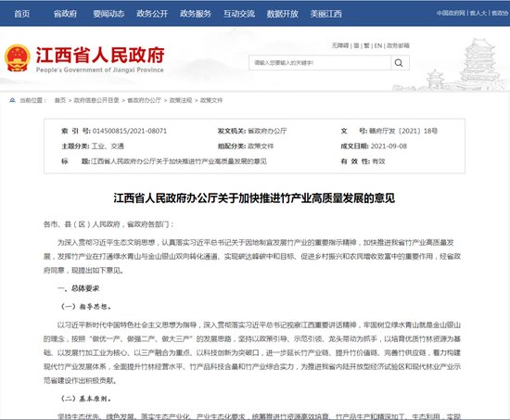Click breadcrumb link 政府信息公开目录
This screenshot has width=510, height=420.
[96, 100]
